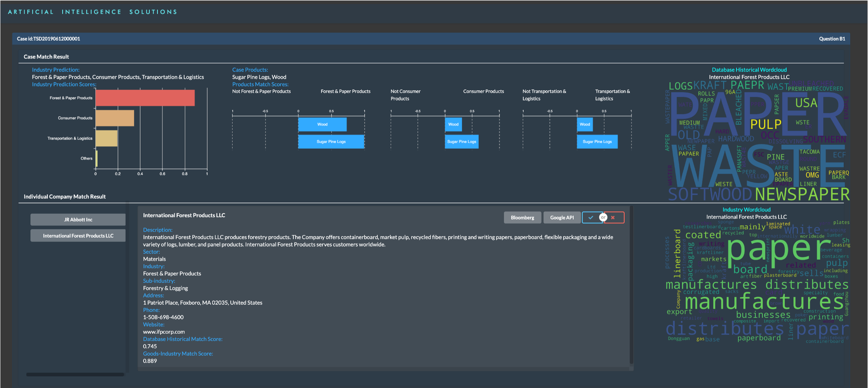Click Wood bar in Consumer Products chart
This screenshot has height=388, width=868.
point(453,124)
